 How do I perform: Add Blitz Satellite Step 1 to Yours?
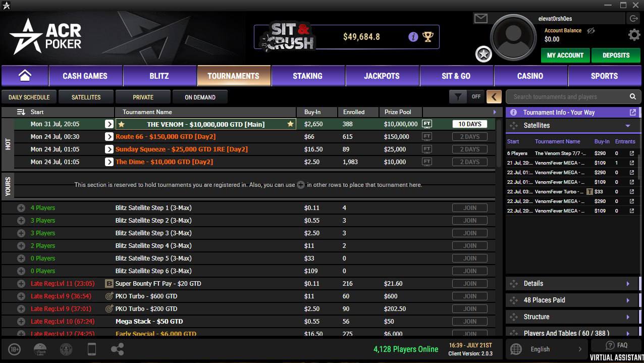[21, 208]
